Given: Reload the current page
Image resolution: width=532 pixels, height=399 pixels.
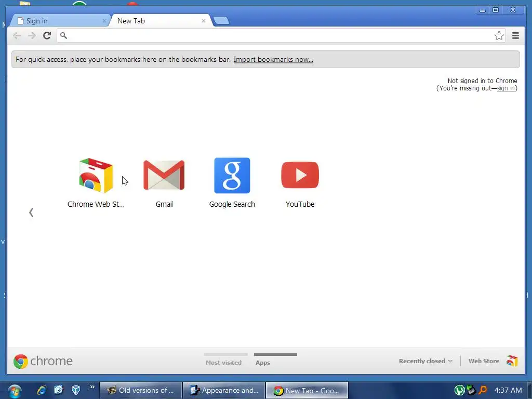Looking at the screenshot, I should (47, 36).
